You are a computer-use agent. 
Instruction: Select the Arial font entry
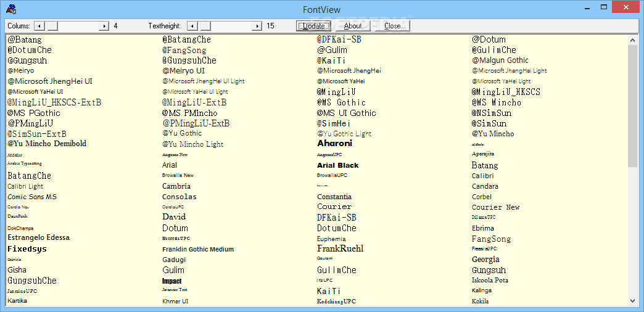coord(170,165)
